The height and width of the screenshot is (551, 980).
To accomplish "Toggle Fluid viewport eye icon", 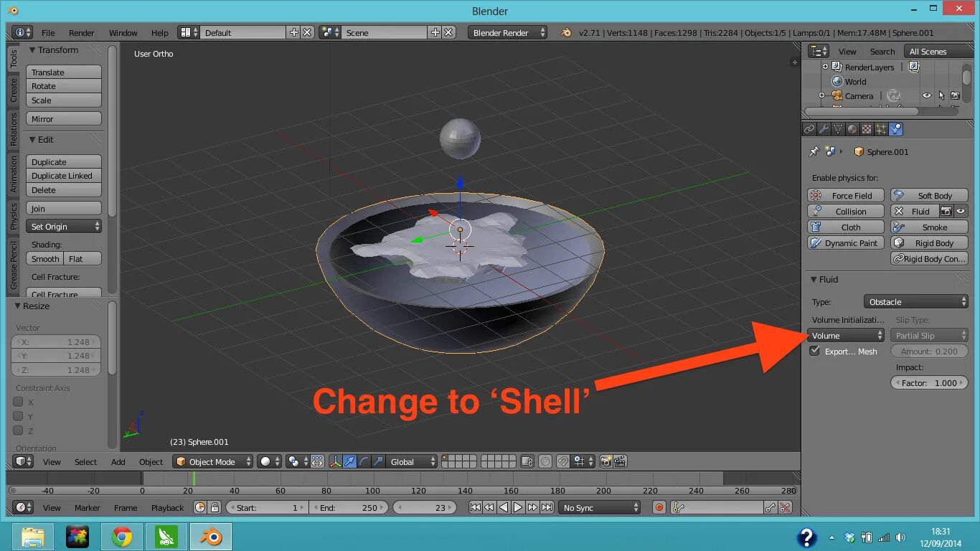I will click(x=961, y=211).
